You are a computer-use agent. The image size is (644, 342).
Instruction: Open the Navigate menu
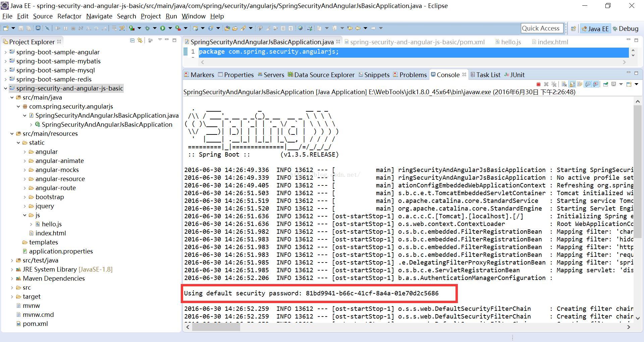coord(99,16)
